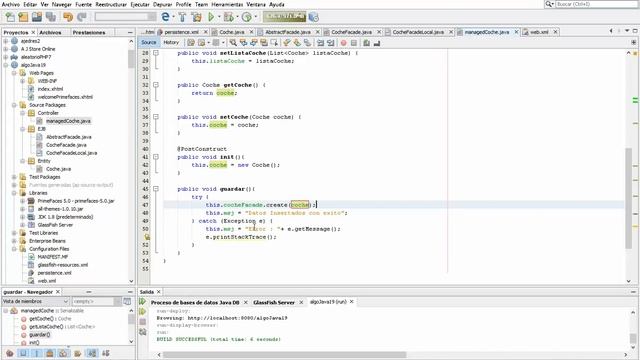
Task: Click the Shift Line Right editor icon
Action: tap(331, 42)
